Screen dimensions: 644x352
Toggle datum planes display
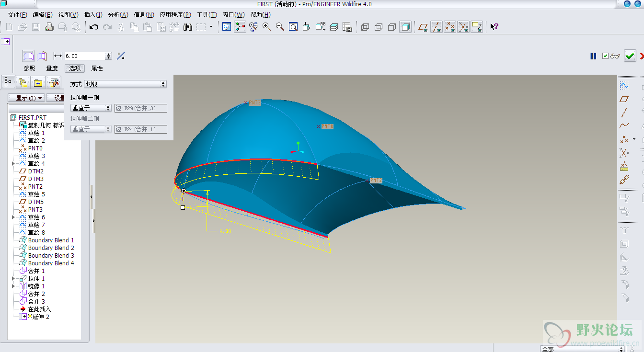point(423,27)
